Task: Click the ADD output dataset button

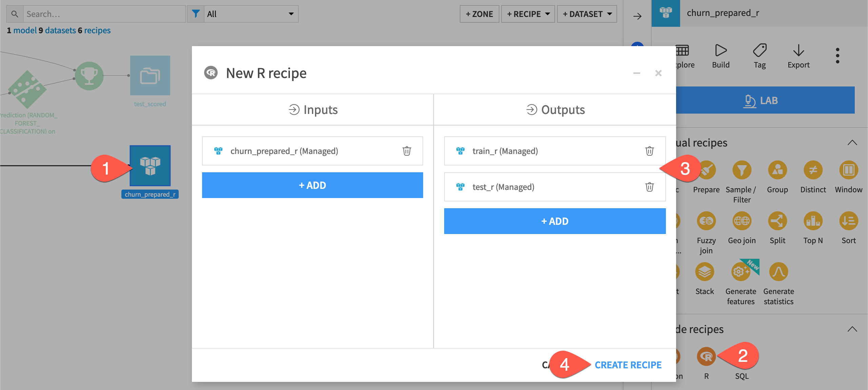Action: 555,221
